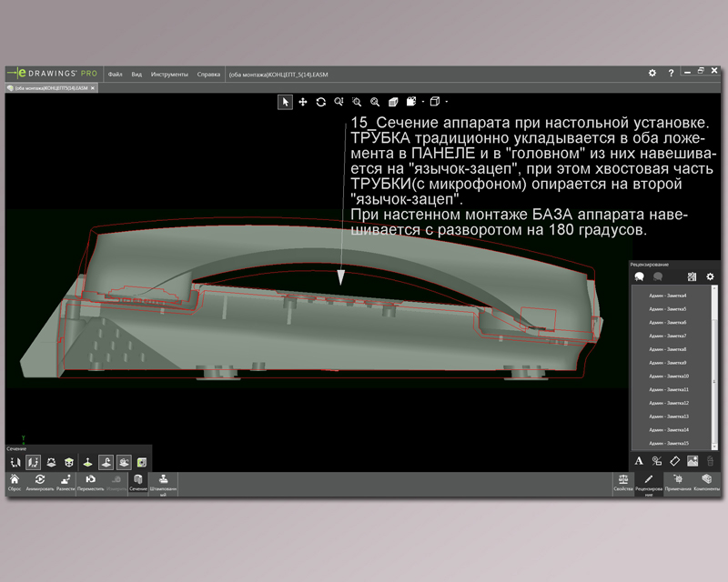Add text markup with the A tool
728x582 pixels.
click(x=639, y=461)
